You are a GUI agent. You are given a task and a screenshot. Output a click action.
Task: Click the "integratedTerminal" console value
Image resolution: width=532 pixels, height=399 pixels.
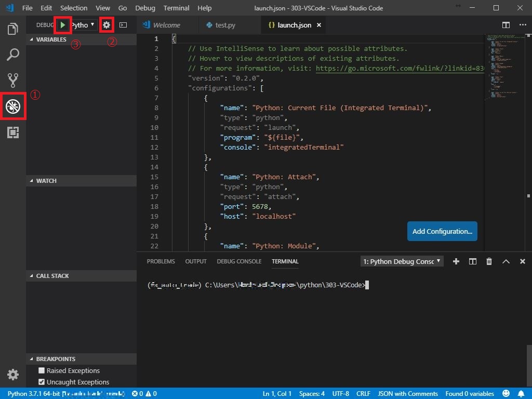point(304,147)
